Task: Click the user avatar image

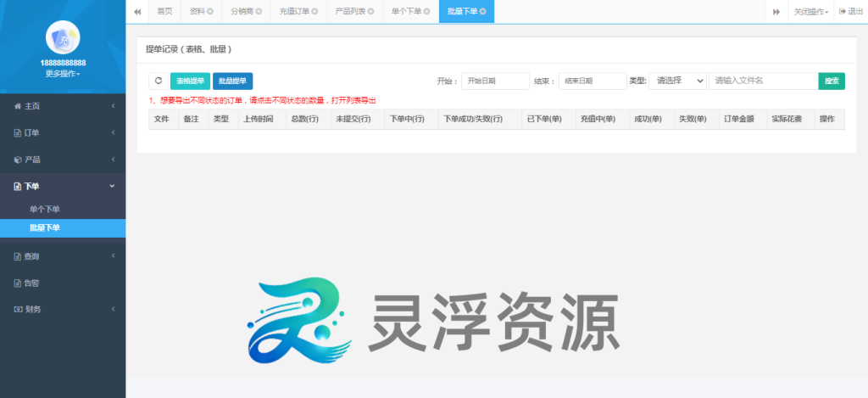Action: [63, 37]
